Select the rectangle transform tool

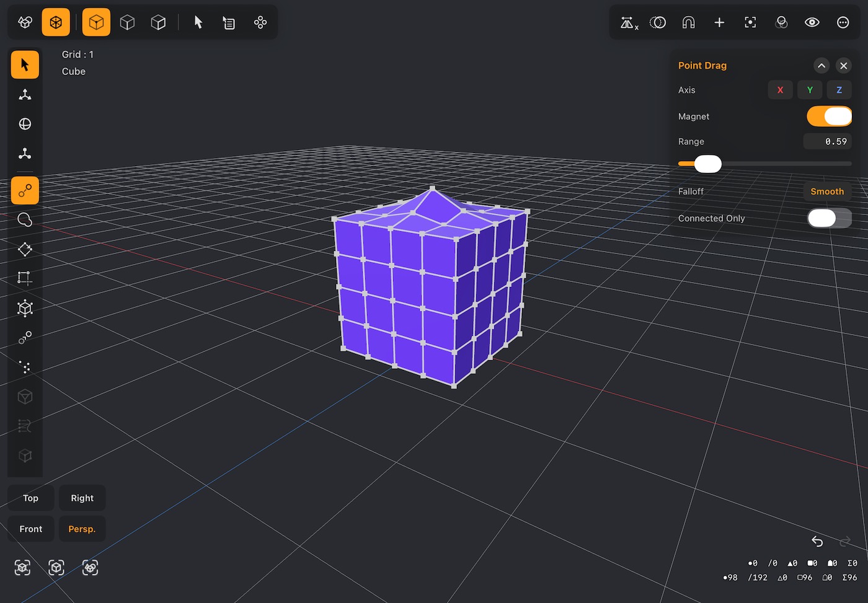pyautogui.click(x=25, y=278)
